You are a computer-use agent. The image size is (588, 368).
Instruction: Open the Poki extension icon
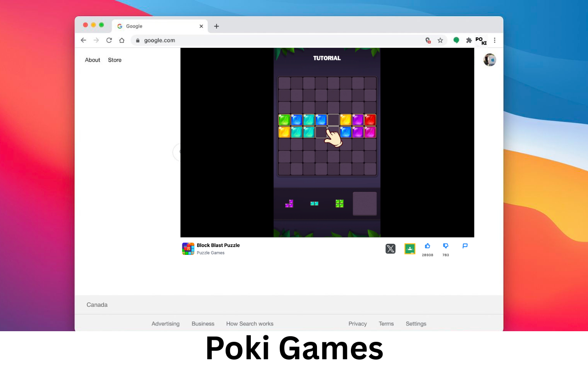click(481, 41)
